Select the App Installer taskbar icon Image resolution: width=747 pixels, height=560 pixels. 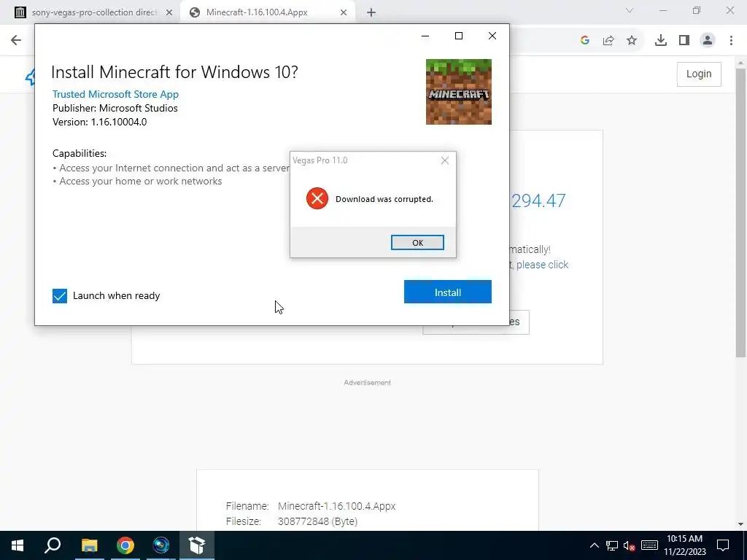click(197, 545)
